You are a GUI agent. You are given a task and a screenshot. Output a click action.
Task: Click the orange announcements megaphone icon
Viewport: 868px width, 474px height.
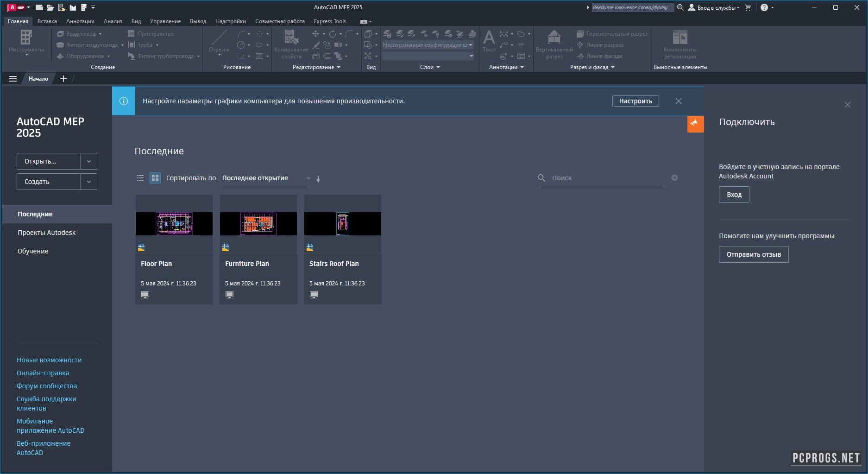tap(695, 124)
